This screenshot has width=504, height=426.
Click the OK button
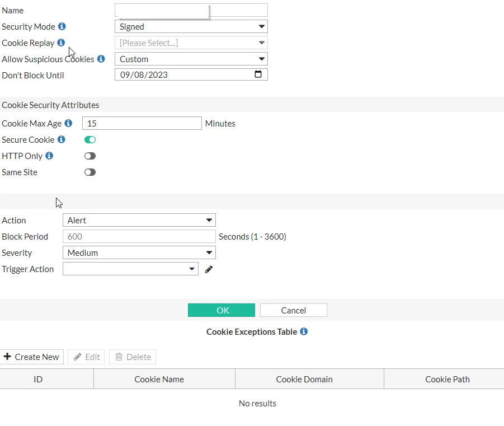(x=222, y=310)
